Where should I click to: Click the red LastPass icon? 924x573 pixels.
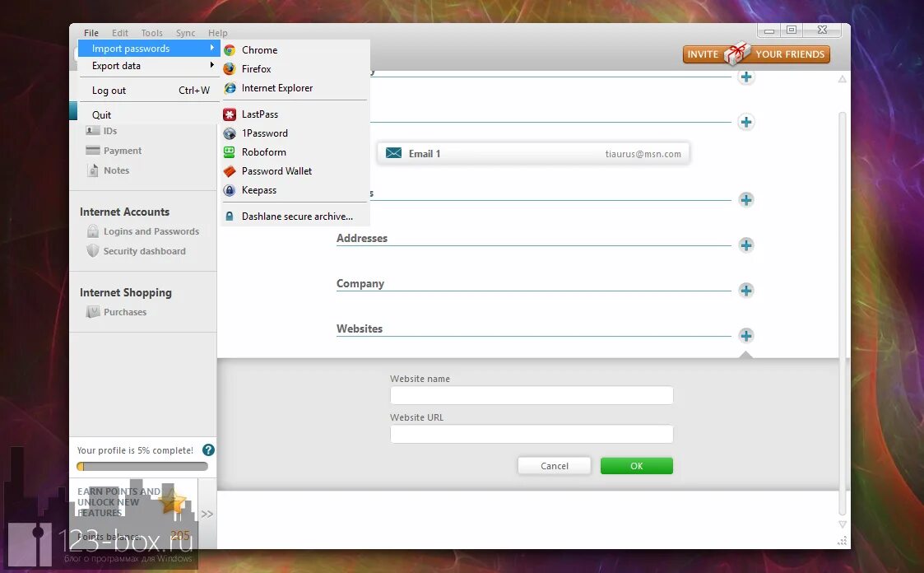point(230,114)
